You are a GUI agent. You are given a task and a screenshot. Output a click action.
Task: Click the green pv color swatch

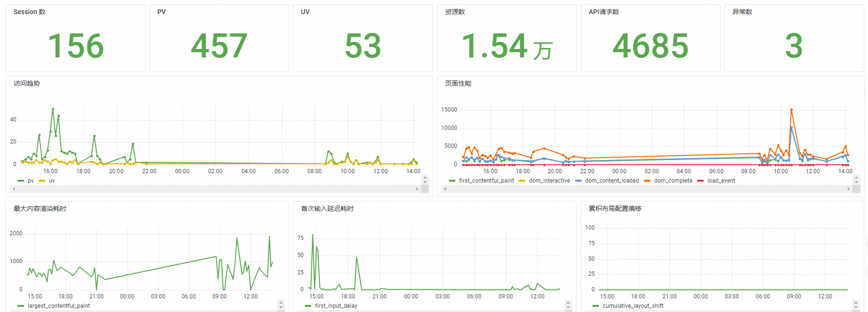21,181
